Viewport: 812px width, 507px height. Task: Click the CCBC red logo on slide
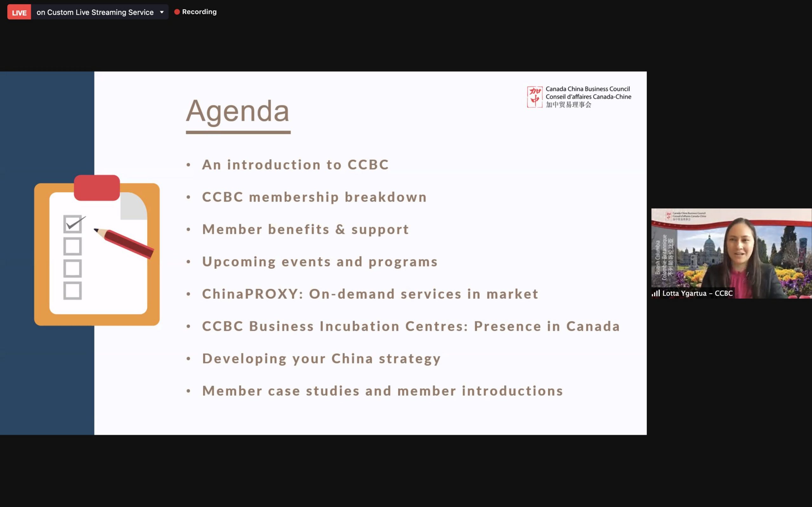534,97
